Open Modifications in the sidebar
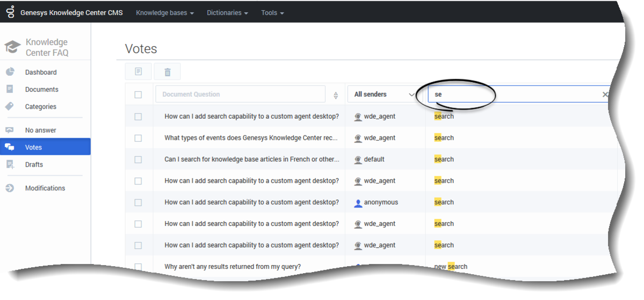The height and width of the screenshot is (300, 644). click(x=45, y=188)
